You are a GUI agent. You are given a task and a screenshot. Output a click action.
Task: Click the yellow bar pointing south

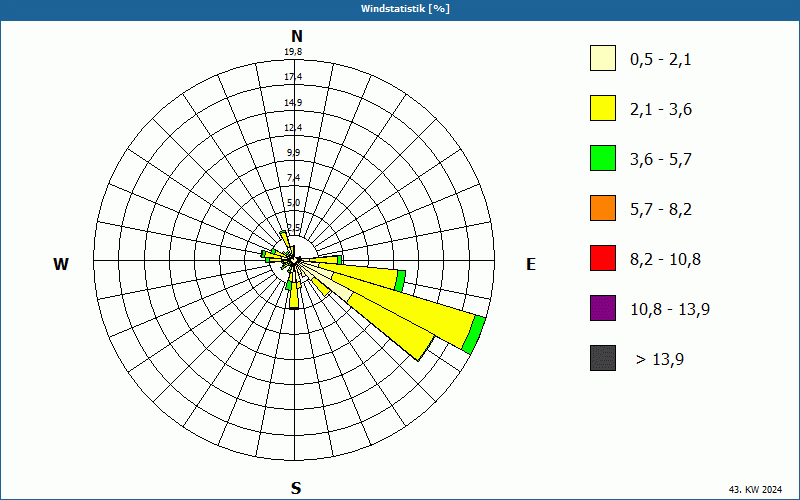(x=294, y=295)
